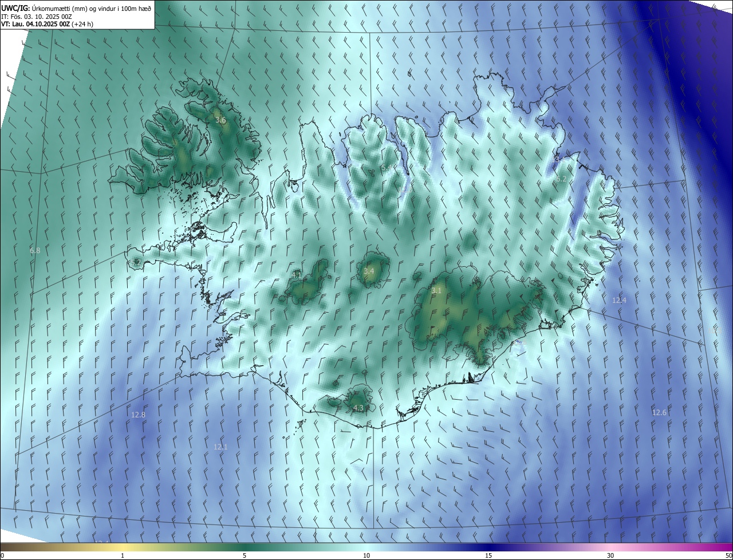Click the 1 tick on the color scale
733x560 pixels.
pos(123,556)
